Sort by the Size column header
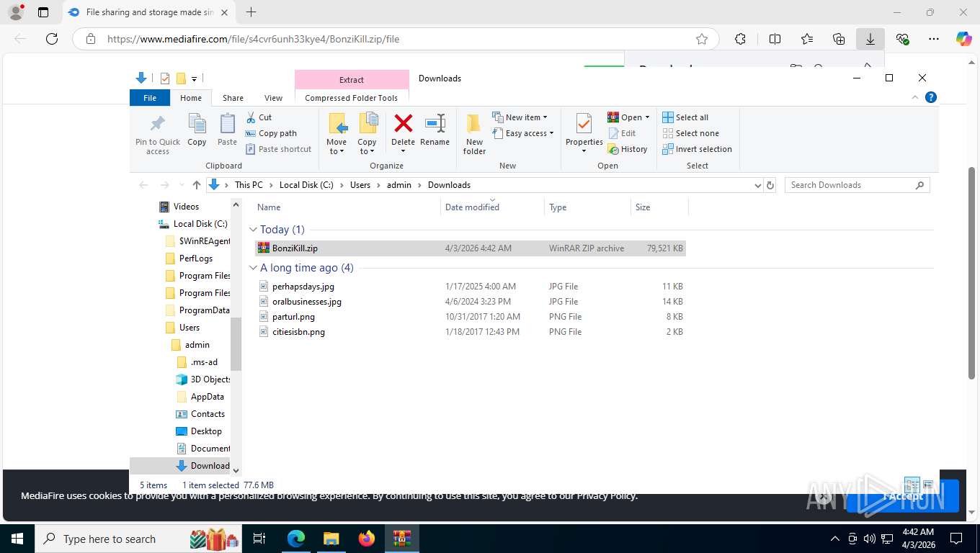The width and height of the screenshot is (980, 553). point(659,207)
